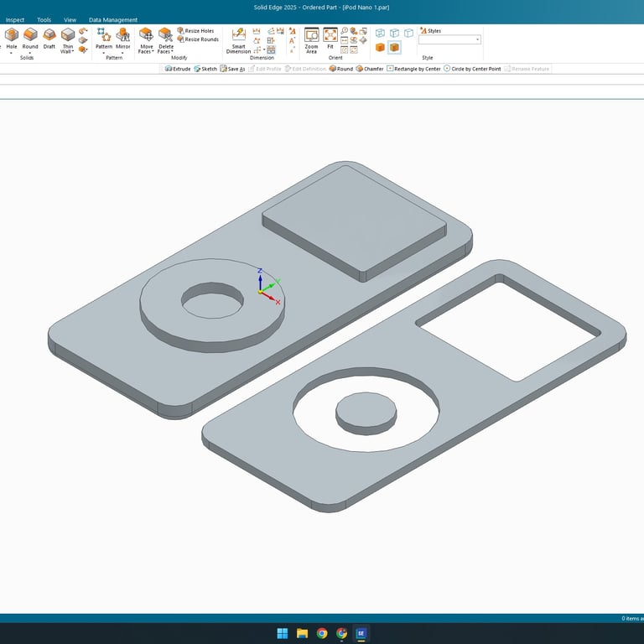Click the Mirror tool icon
Viewport: 644px width, 644px height.
tap(122, 35)
